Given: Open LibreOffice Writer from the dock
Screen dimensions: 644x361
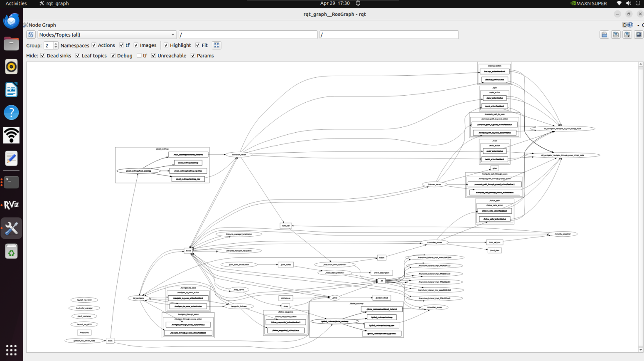Looking at the screenshot, I should point(11,89).
